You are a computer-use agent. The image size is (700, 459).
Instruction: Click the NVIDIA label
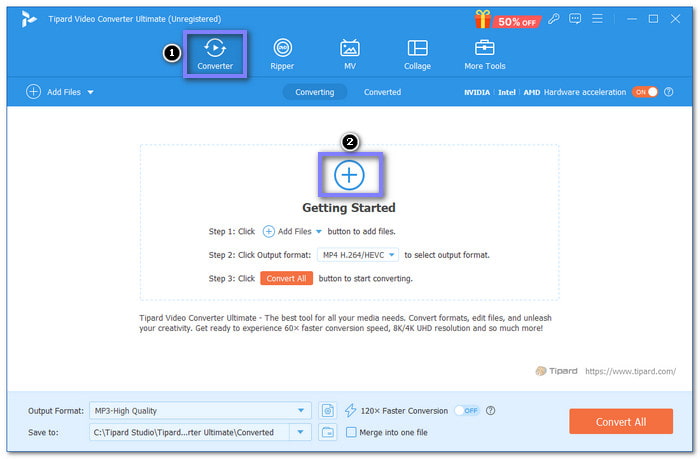pyautogui.click(x=477, y=92)
